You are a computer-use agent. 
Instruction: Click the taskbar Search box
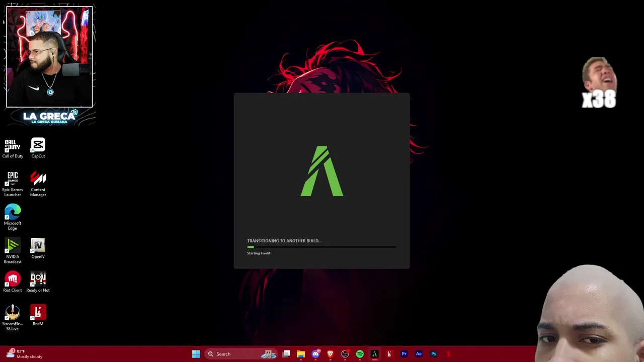coord(242,354)
